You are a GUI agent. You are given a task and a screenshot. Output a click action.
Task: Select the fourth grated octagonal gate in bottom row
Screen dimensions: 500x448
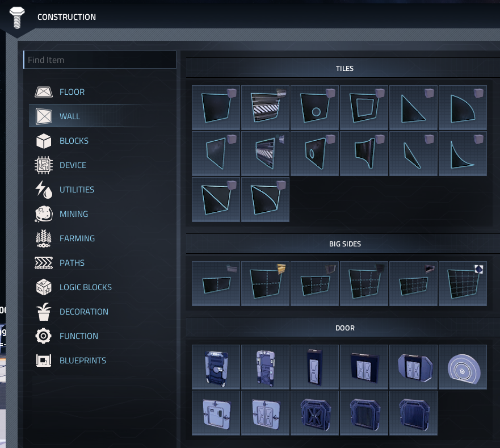pos(364,413)
